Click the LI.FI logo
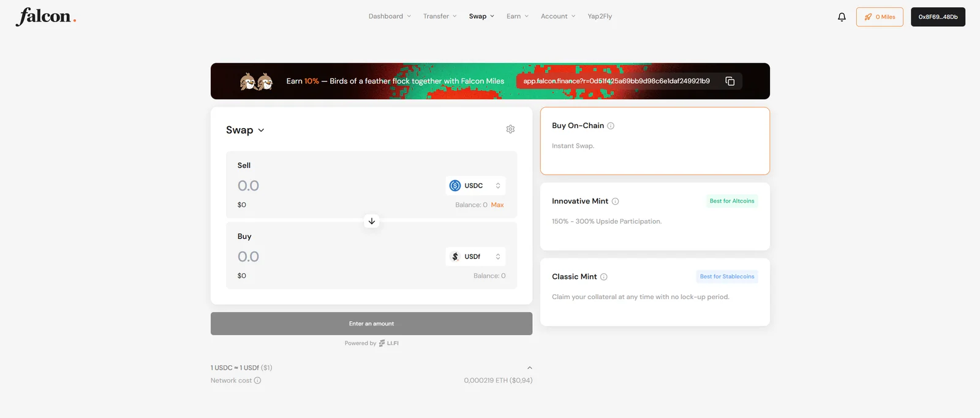 click(389, 343)
